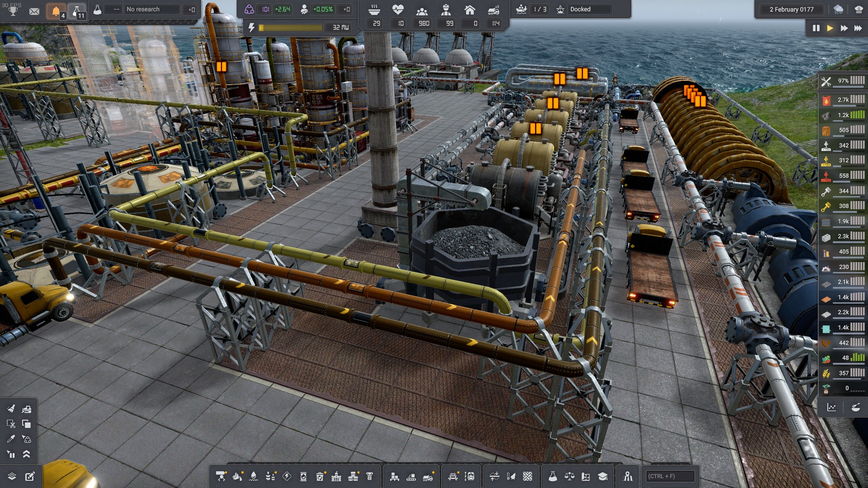This screenshot has height=488, width=868.
Task: Select the bricks 1.4k resource row
Action: 843,297
